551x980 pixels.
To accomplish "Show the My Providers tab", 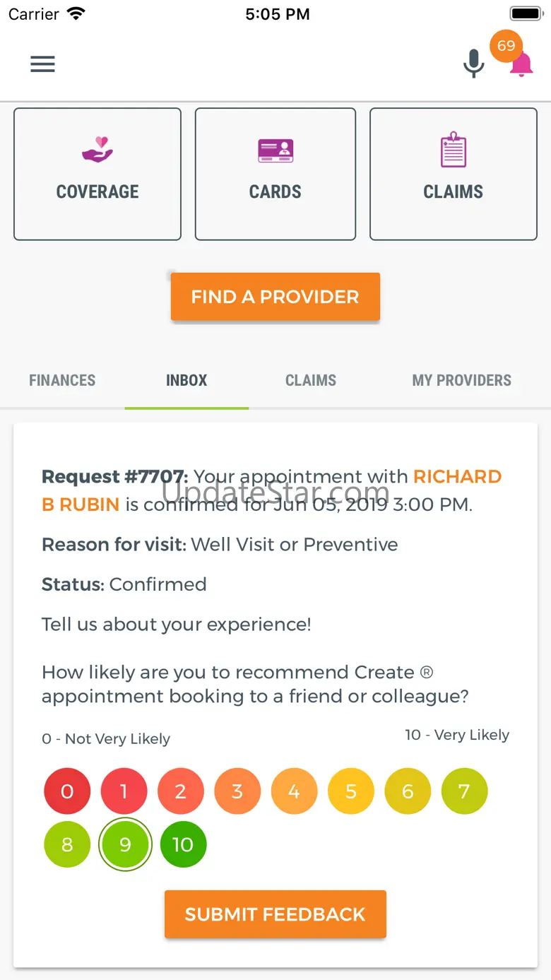I will (x=462, y=380).
